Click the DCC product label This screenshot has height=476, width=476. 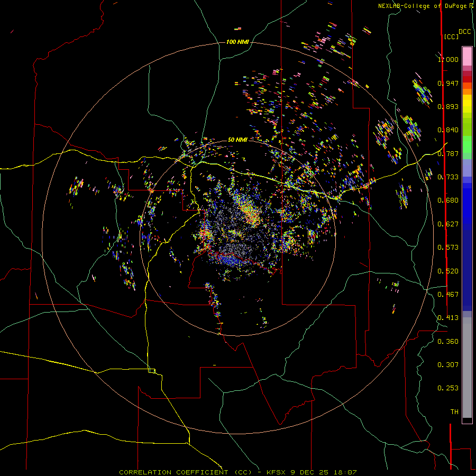(x=465, y=32)
